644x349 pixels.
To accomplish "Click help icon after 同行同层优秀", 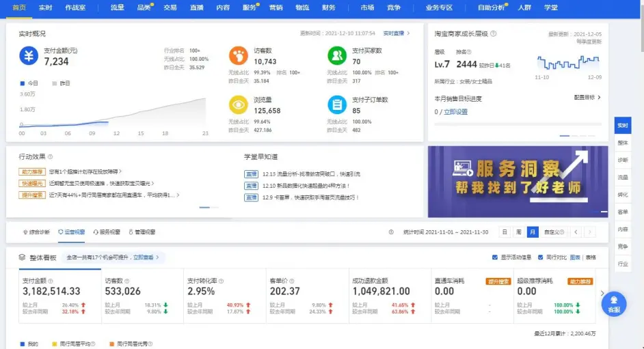I will pos(150,344).
